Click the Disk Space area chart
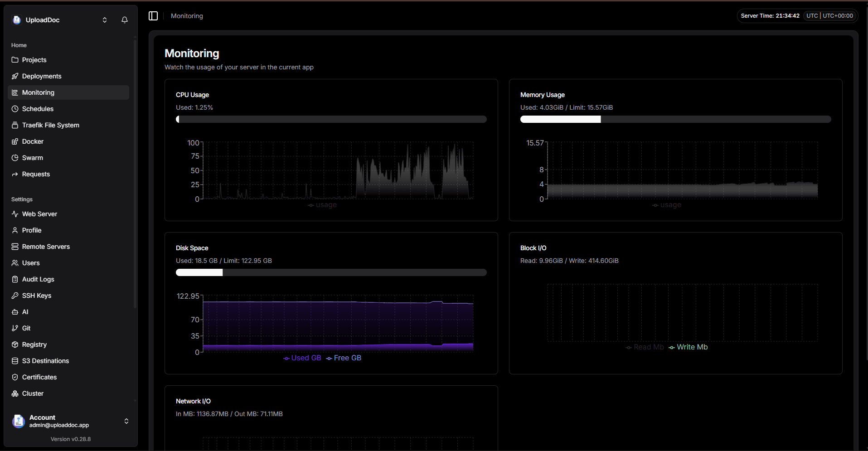 pos(338,324)
